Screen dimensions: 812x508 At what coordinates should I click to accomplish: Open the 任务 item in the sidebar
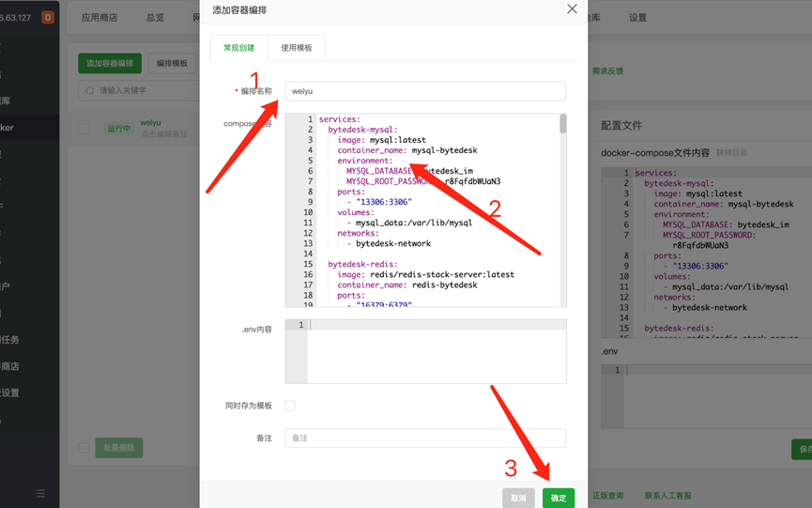click(x=29, y=340)
